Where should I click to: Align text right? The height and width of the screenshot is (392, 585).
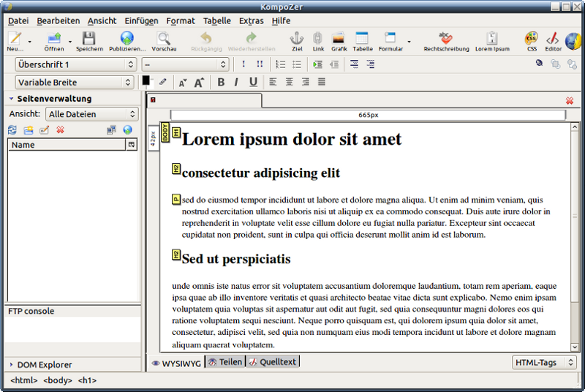306,82
